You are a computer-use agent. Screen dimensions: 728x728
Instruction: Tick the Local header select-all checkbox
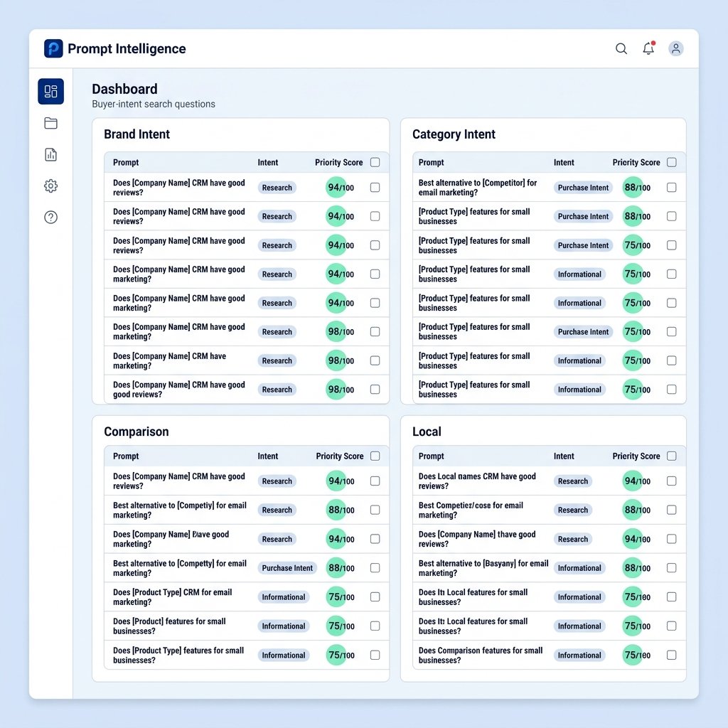(671, 456)
